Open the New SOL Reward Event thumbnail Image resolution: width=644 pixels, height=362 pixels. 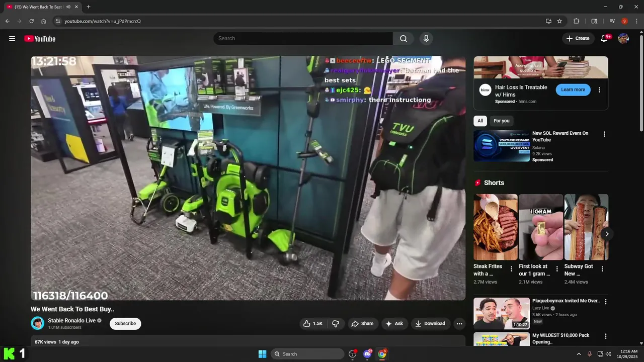(x=502, y=146)
